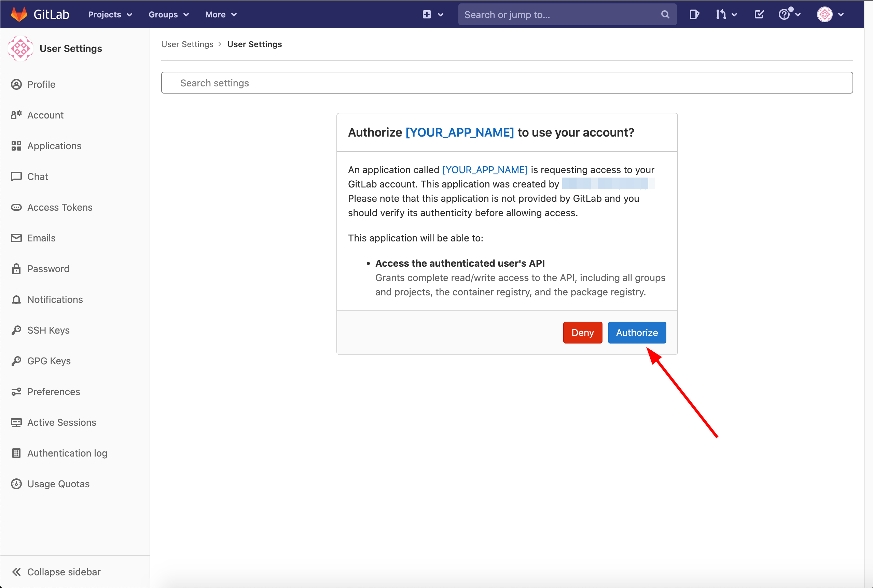Click the Access Tokens icon
Viewport: 873px width, 588px height.
(16, 207)
